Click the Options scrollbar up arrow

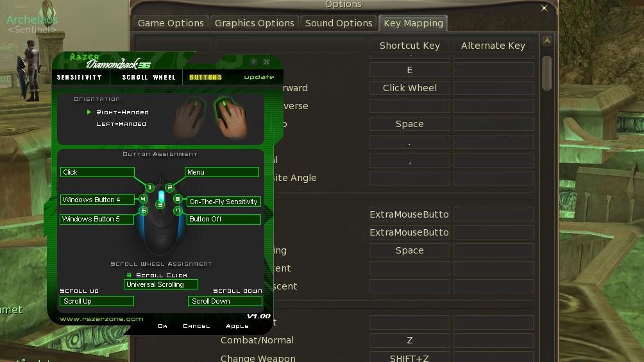[x=547, y=40]
